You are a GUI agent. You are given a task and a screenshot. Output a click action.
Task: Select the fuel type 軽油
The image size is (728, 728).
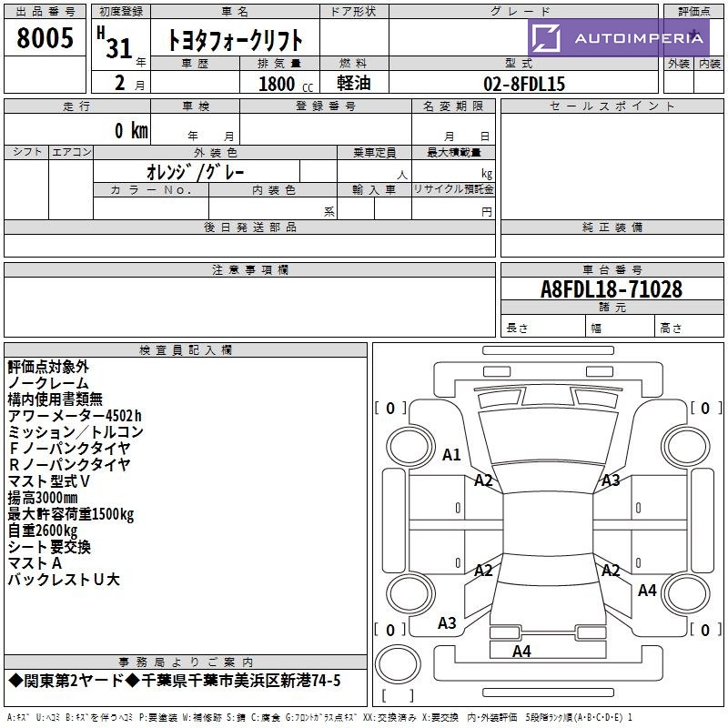point(354,83)
